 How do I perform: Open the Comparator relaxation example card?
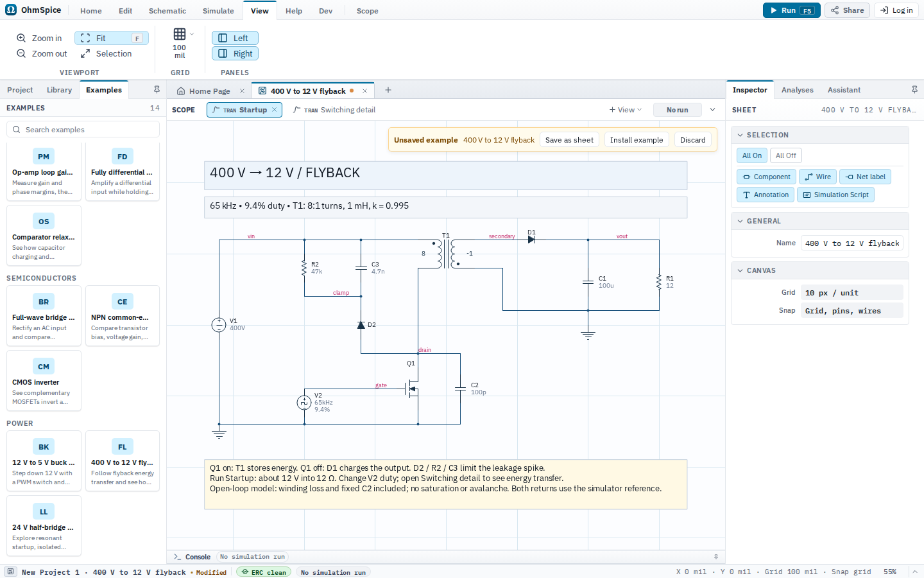pyautogui.click(x=44, y=235)
